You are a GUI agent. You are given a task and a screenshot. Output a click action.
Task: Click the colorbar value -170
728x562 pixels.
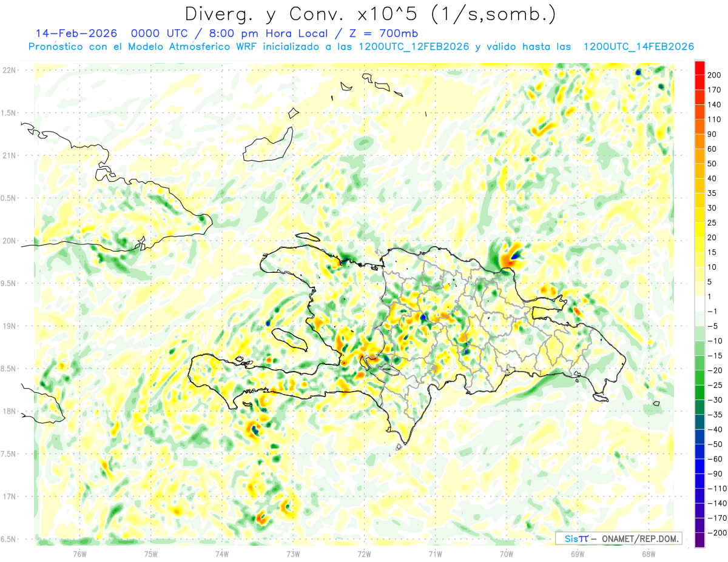716,519
